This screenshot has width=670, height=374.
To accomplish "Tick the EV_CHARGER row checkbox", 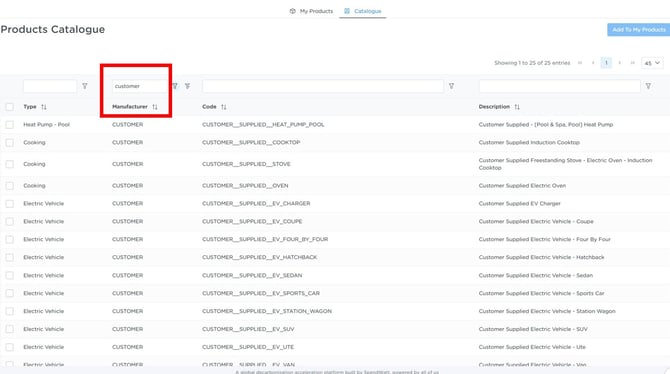I will [9, 203].
